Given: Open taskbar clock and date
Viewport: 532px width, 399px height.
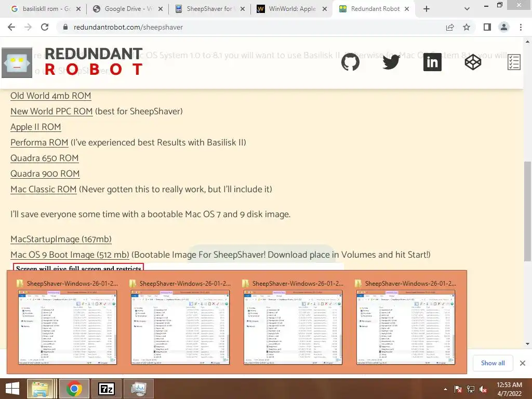Looking at the screenshot, I should pos(509,389).
